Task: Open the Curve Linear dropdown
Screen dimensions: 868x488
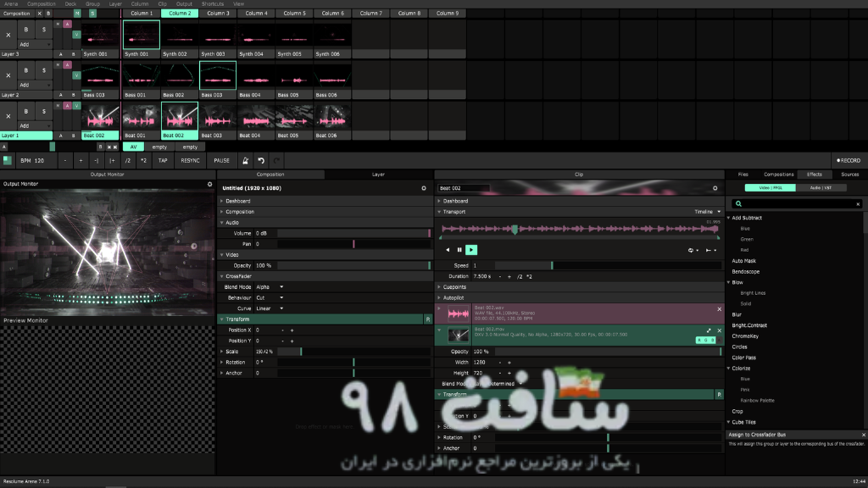Action: (270, 308)
